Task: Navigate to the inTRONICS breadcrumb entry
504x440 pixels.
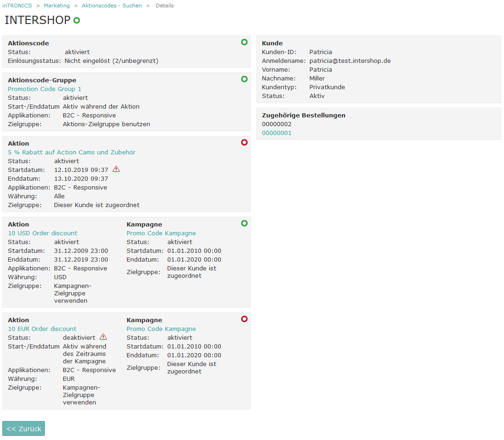Action: coord(17,6)
